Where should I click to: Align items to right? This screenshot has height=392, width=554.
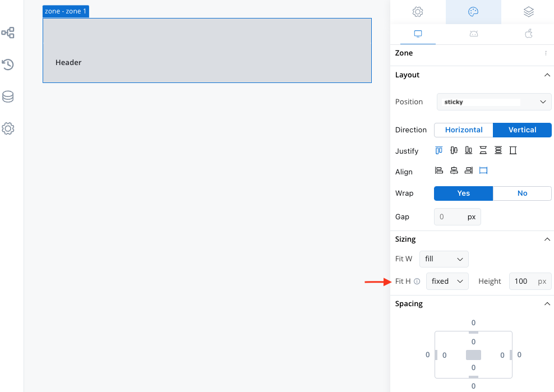469,170
